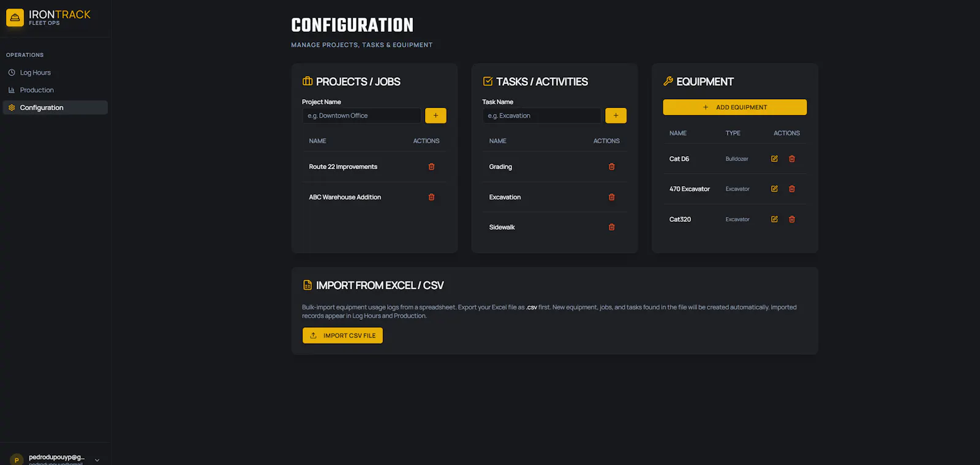This screenshot has height=465, width=980.
Task: Select the 470 Excavator equipment name
Action: (x=690, y=189)
